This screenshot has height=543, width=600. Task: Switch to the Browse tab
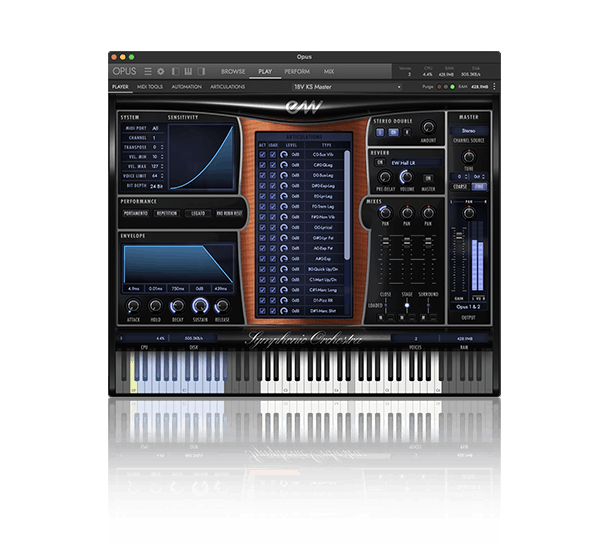click(233, 72)
